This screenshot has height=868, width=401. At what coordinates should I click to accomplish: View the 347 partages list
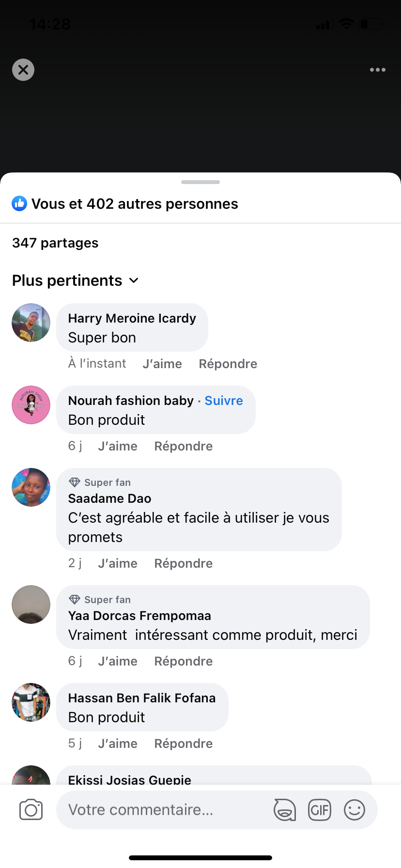(x=55, y=243)
